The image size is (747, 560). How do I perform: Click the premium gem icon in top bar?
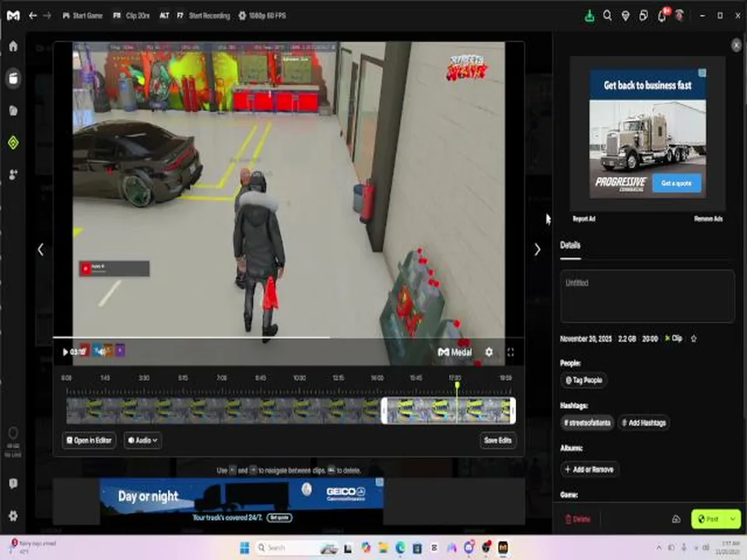click(x=626, y=16)
